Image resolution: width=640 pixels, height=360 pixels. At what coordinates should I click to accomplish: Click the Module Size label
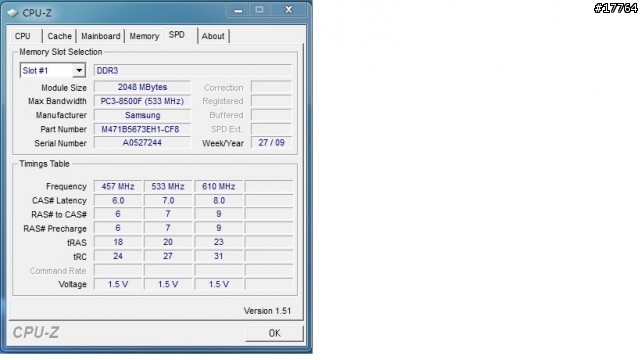(x=64, y=88)
